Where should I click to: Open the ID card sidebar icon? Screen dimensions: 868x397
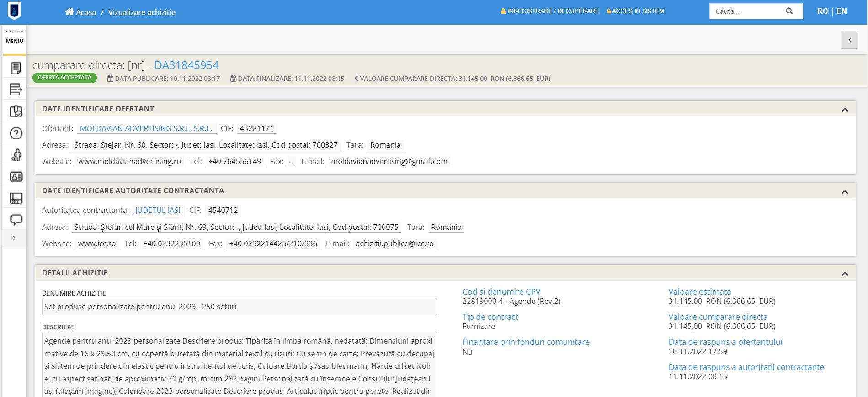[x=16, y=177]
